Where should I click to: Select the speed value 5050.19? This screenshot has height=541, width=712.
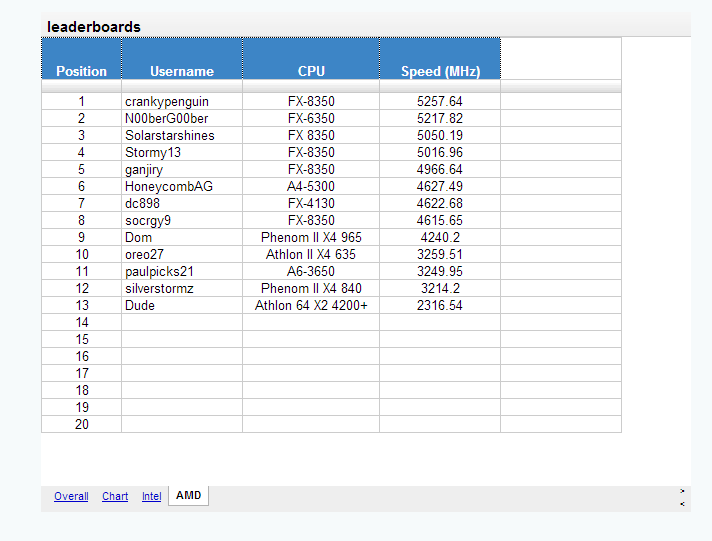(x=440, y=135)
